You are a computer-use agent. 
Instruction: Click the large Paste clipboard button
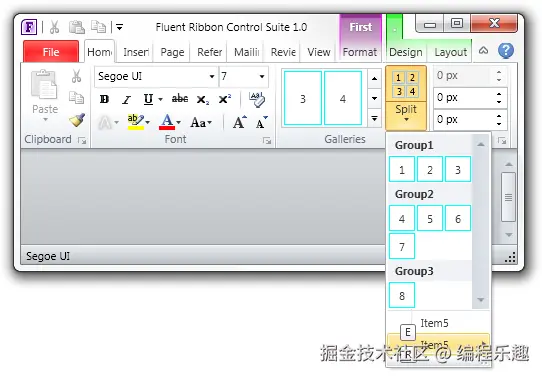[x=45, y=96]
